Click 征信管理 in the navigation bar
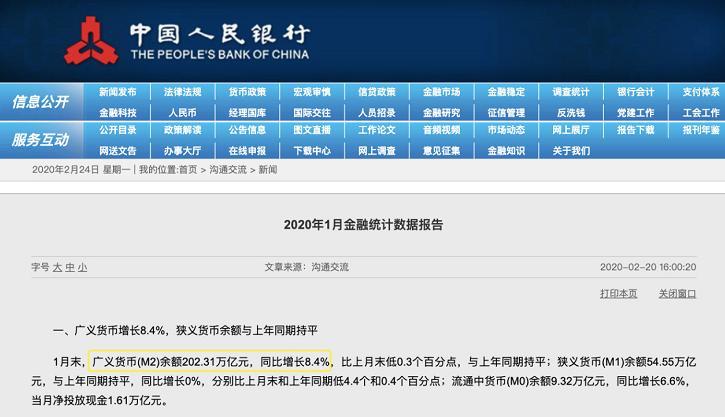Image resolution: width=725 pixels, height=417 pixels. [506, 113]
